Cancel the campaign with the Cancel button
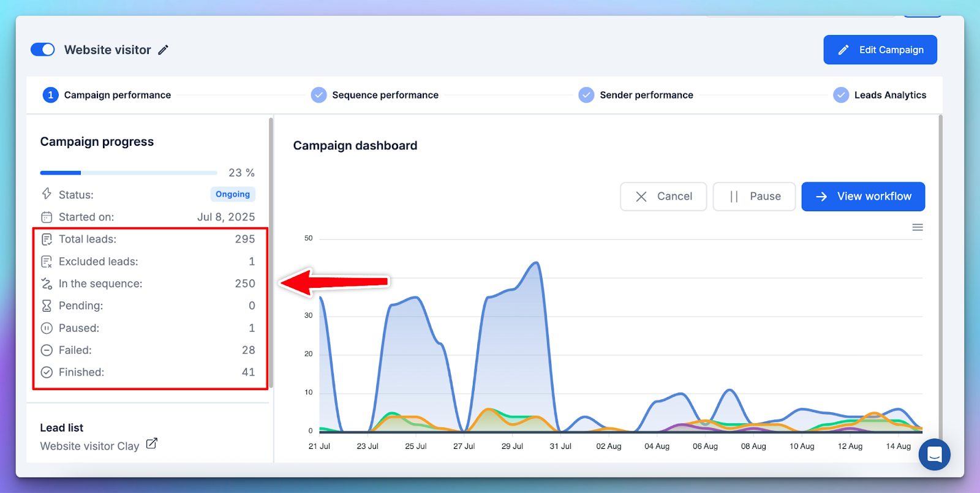Image resolution: width=980 pixels, height=493 pixels. pos(663,197)
